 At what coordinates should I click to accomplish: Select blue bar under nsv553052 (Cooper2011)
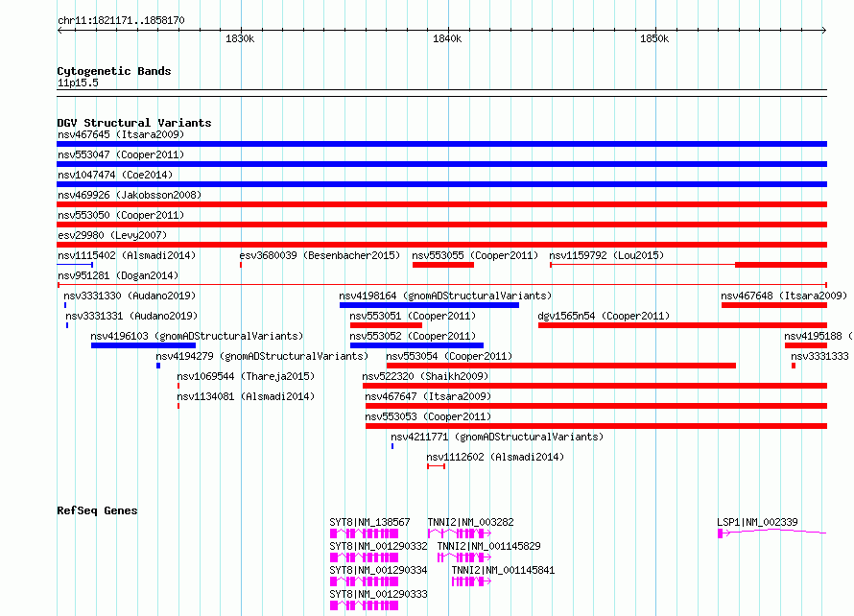[416, 345]
